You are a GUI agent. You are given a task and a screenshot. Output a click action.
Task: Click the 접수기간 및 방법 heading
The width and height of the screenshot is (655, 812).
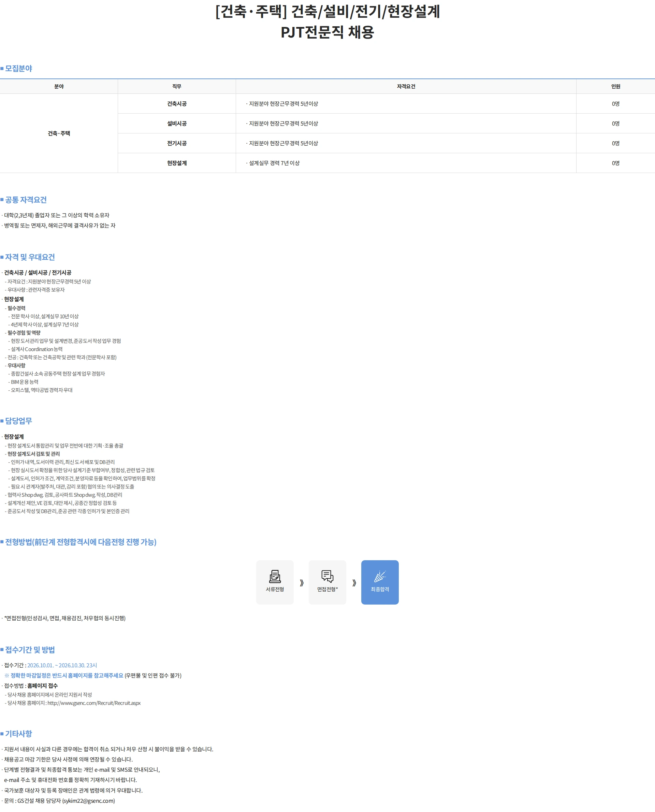pyautogui.click(x=30, y=650)
